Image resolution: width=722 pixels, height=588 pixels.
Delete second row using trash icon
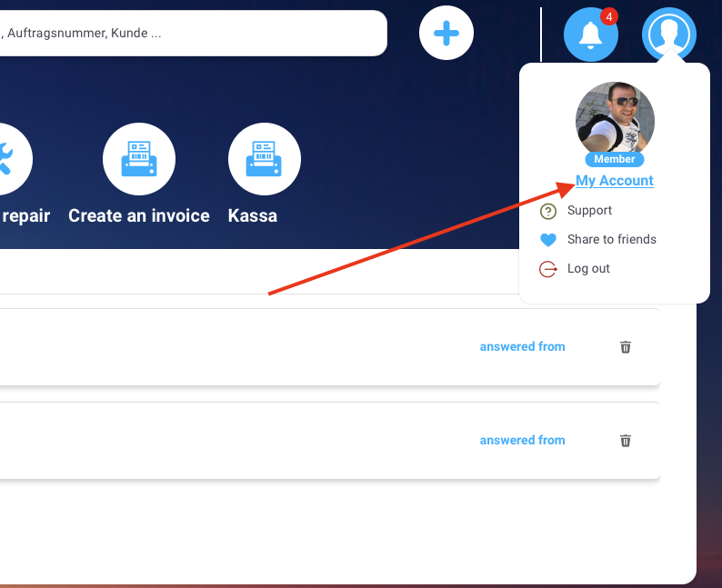click(626, 441)
